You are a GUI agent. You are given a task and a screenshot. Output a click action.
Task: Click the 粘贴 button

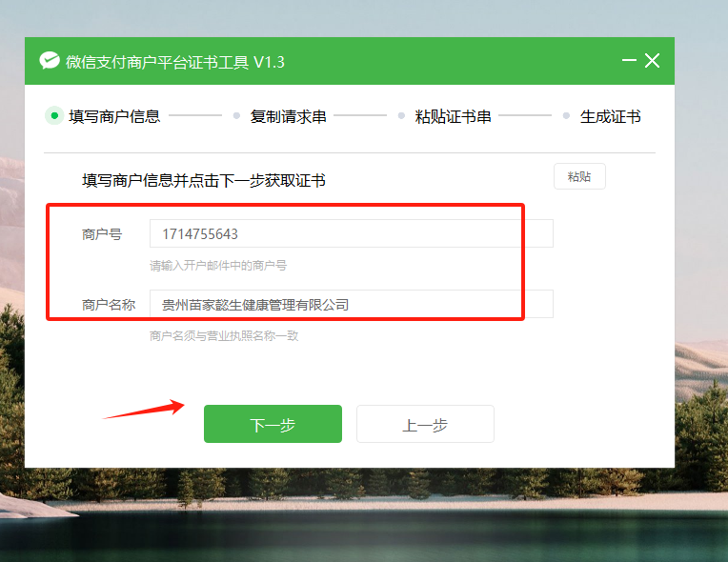(x=579, y=176)
